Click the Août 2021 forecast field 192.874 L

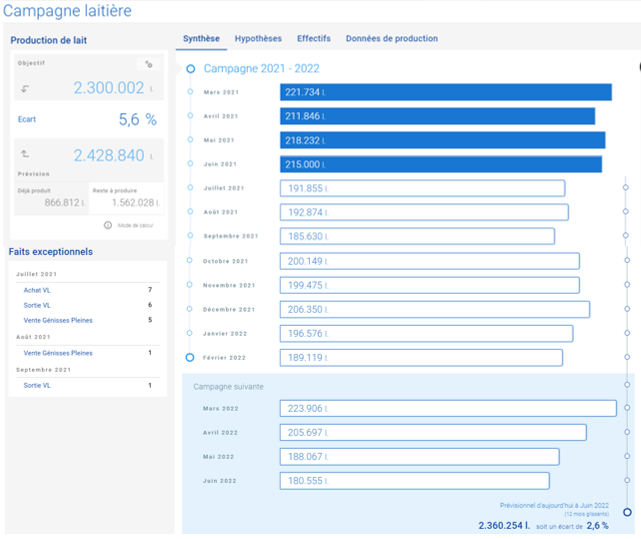[424, 213]
